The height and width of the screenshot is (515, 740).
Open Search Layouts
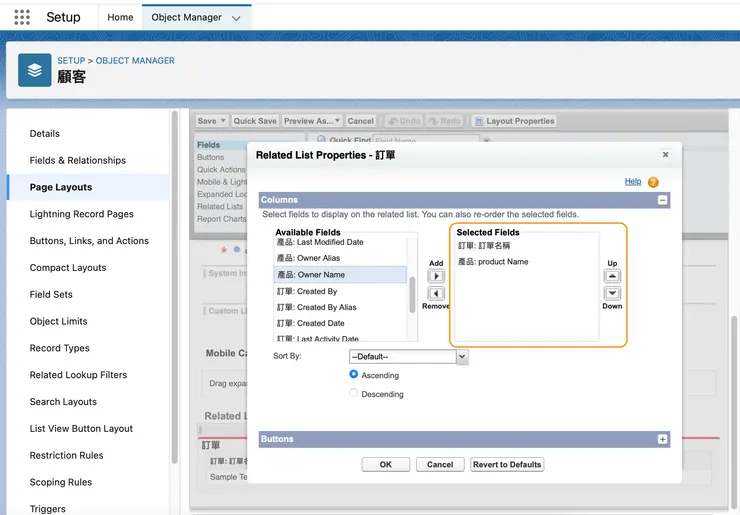coord(63,402)
